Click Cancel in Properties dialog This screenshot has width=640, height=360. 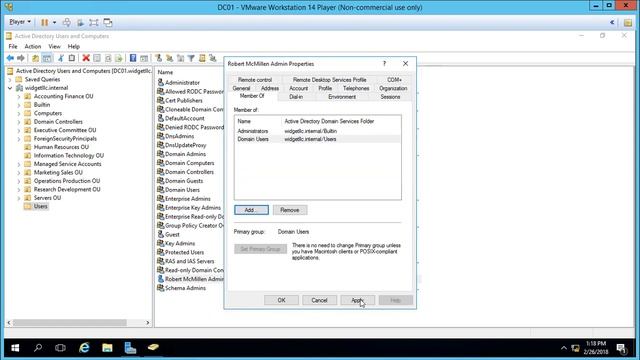pos(319,300)
